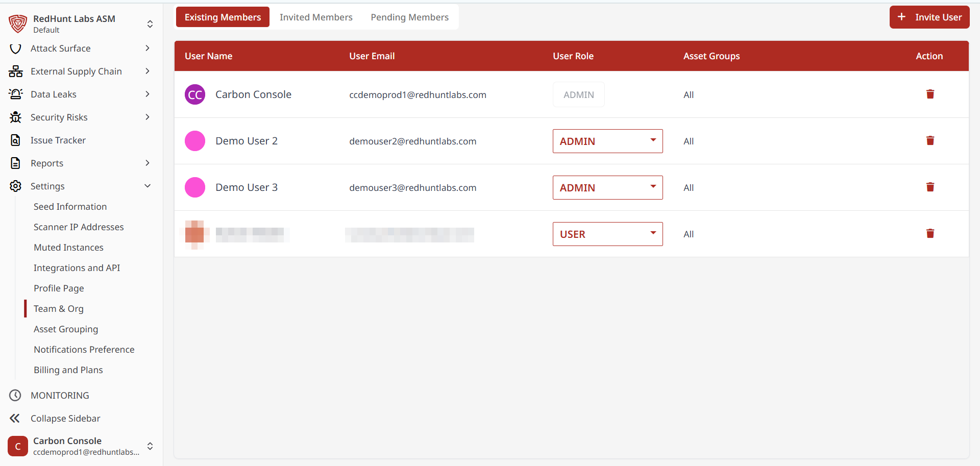Click Carbon Console name in members table
The image size is (980, 466).
point(253,94)
